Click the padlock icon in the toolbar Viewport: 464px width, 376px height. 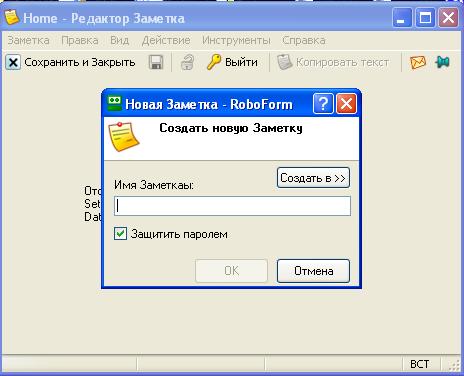[x=187, y=62]
